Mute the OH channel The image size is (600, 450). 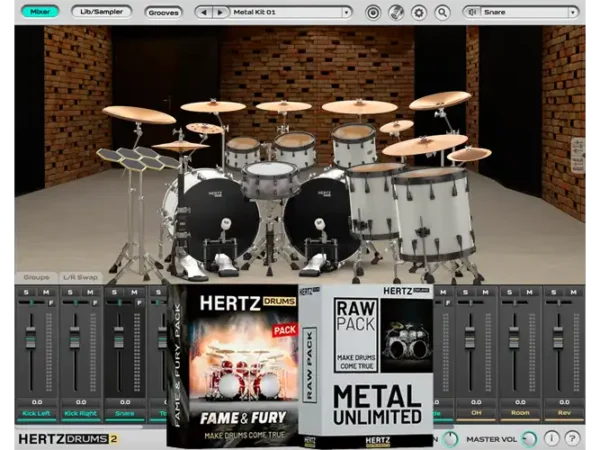[486, 292]
